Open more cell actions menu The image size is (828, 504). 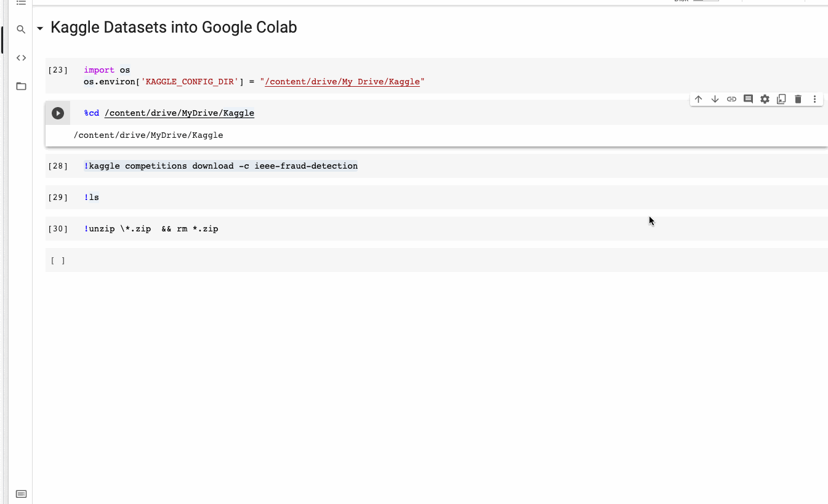tap(814, 99)
